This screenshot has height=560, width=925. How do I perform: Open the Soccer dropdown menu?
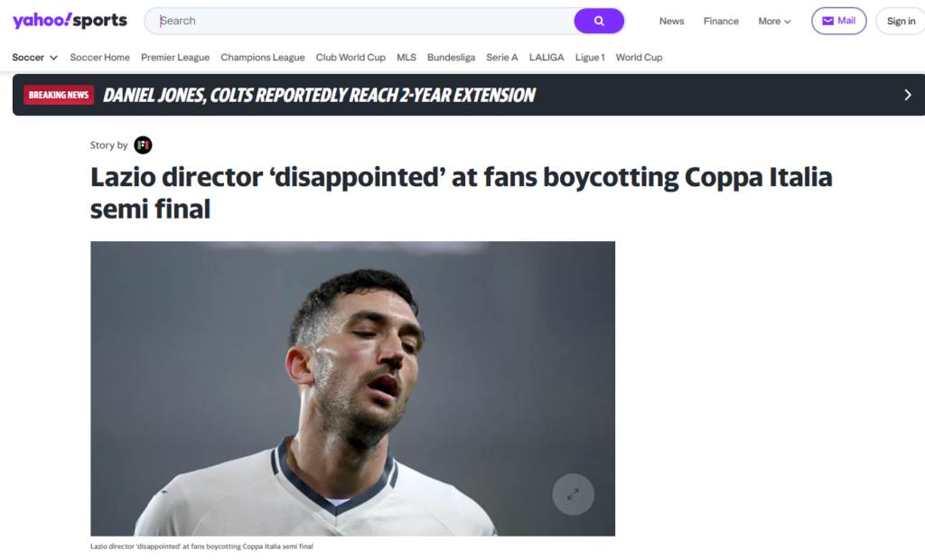pyautogui.click(x=35, y=58)
